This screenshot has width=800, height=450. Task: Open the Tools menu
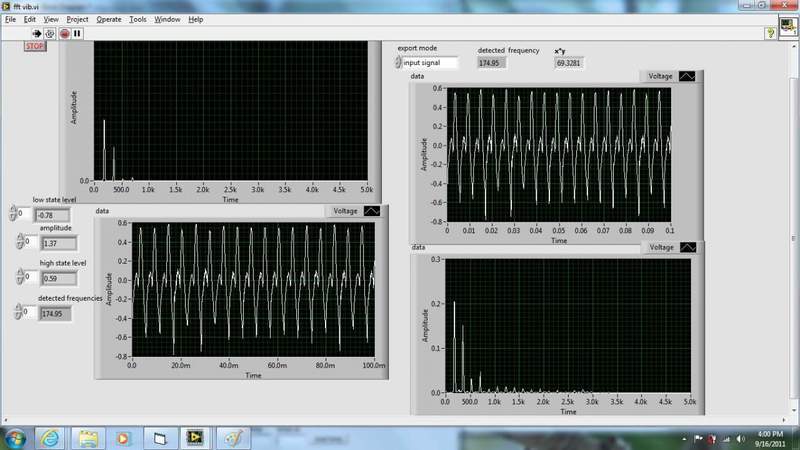[x=137, y=19]
